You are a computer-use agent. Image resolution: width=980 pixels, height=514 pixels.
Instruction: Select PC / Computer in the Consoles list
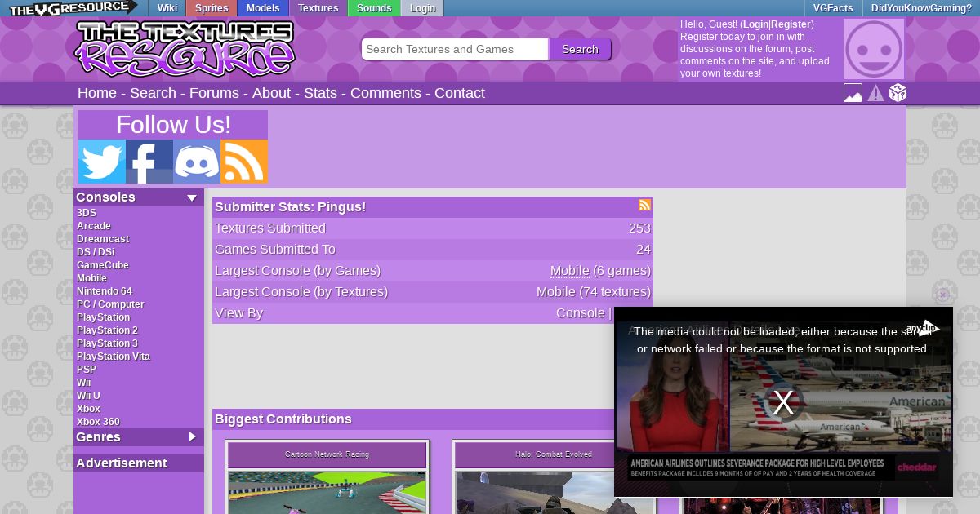(x=110, y=304)
